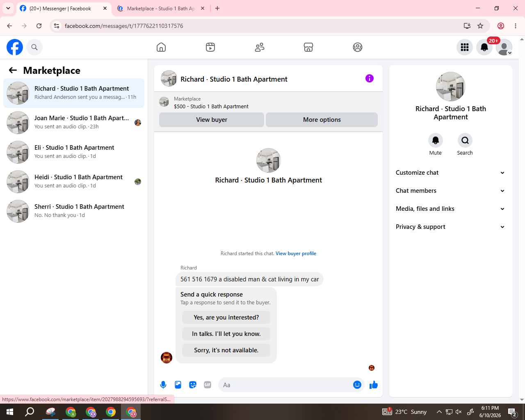Open the account profile picture menu
Image resolution: width=525 pixels, height=420 pixels.
504,47
